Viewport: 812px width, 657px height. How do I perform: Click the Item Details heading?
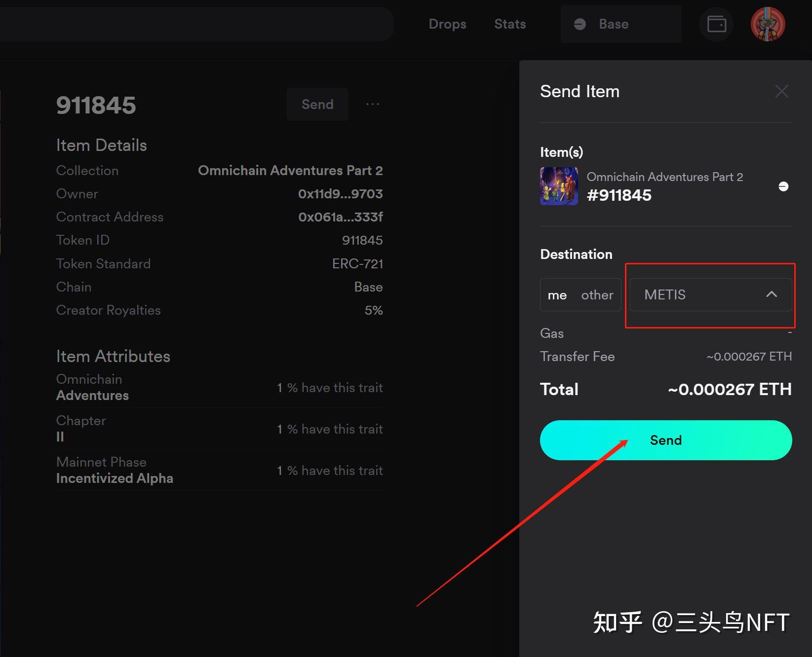click(101, 146)
